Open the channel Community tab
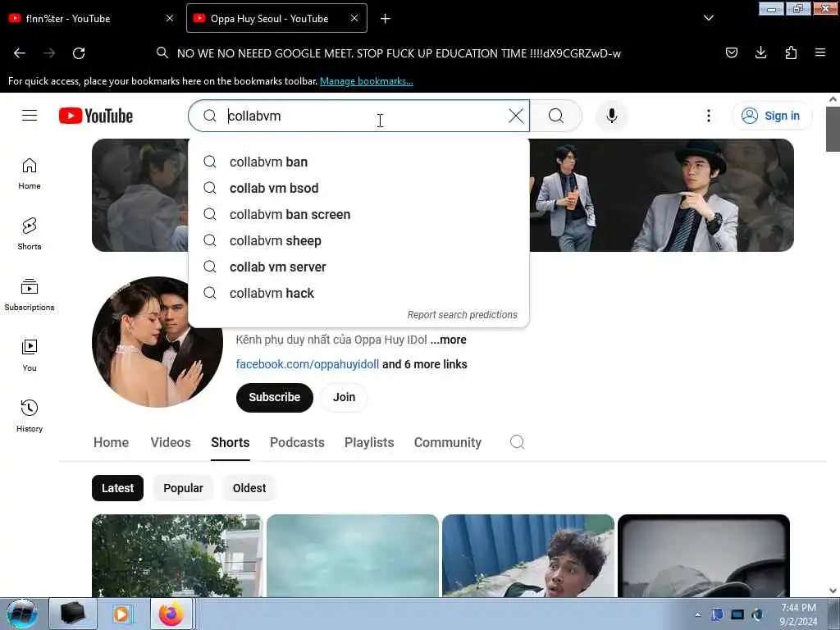 (x=448, y=442)
